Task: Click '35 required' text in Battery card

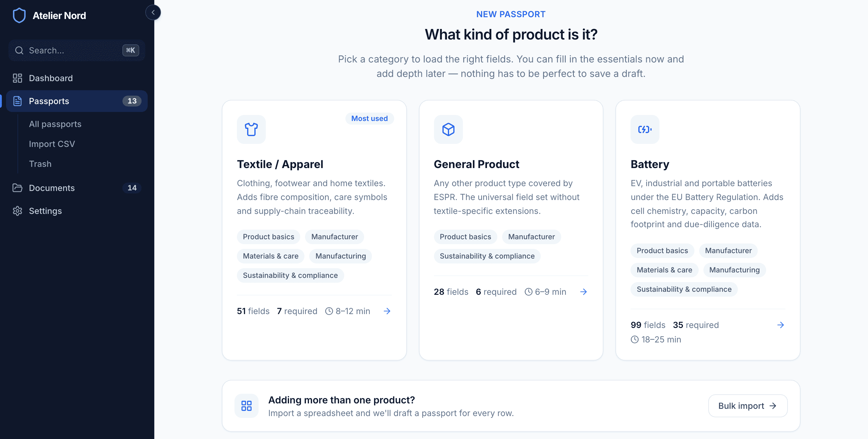Action: coord(696,325)
